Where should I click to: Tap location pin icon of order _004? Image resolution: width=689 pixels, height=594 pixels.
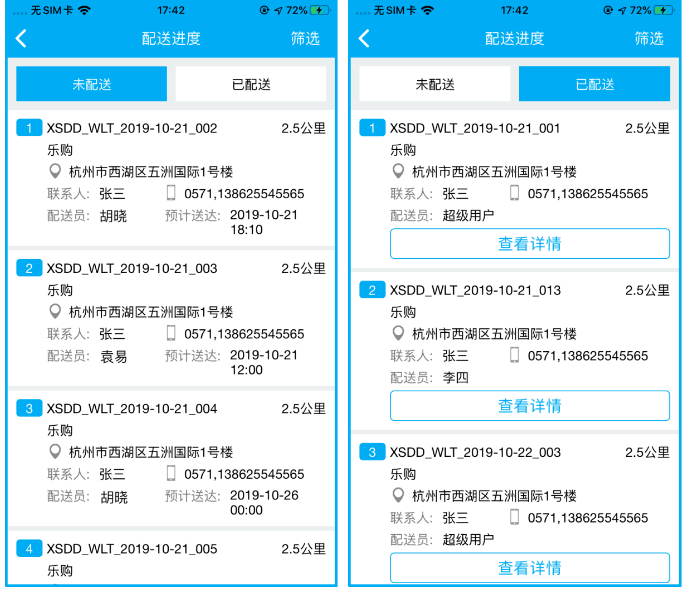click(55, 452)
